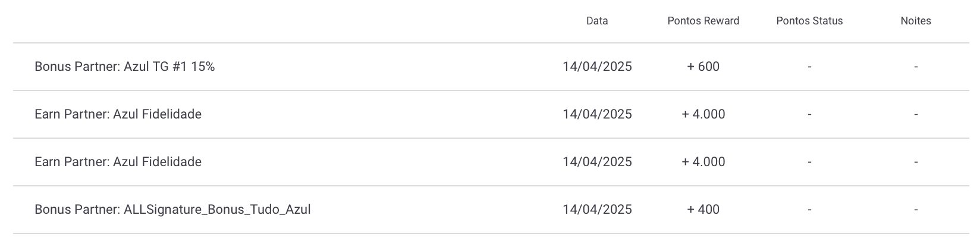The width and height of the screenshot is (980, 237).
Task: Click date of first Azul Fidelidade row
Action: pyautogui.click(x=597, y=114)
